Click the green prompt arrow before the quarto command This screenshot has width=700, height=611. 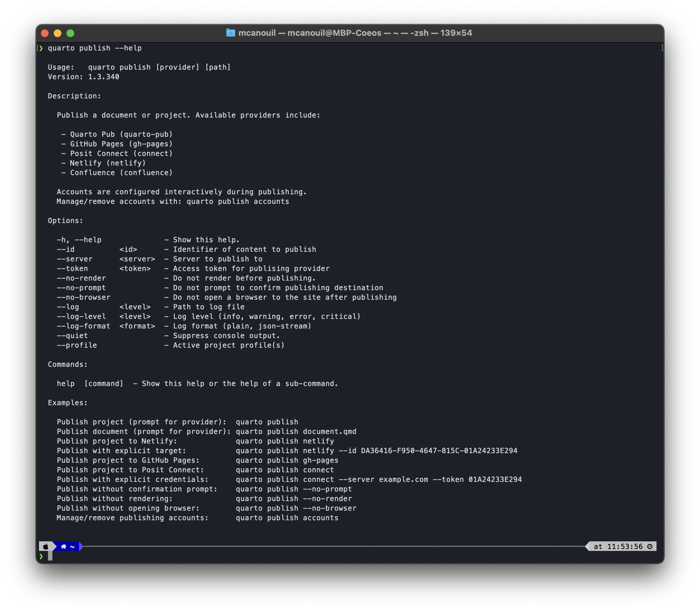(41, 48)
